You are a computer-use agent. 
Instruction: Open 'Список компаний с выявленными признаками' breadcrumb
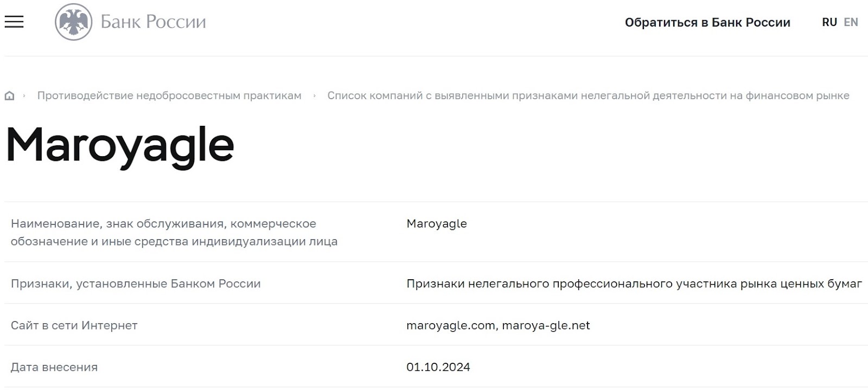pos(588,96)
